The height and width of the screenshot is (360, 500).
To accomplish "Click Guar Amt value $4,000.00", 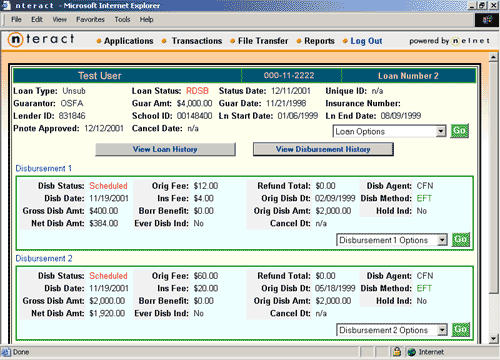I will click(194, 104).
